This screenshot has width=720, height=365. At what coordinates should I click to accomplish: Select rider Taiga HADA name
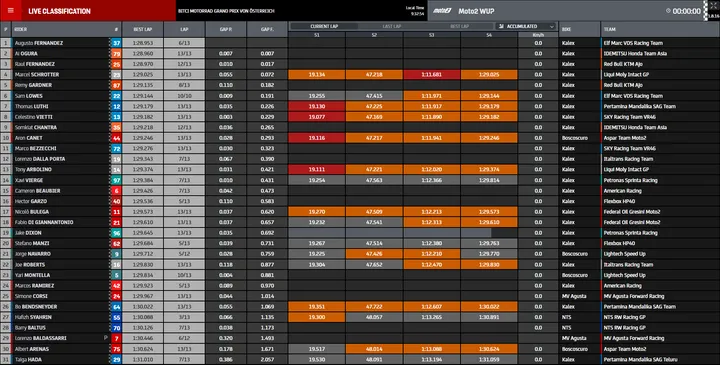pos(28,359)
